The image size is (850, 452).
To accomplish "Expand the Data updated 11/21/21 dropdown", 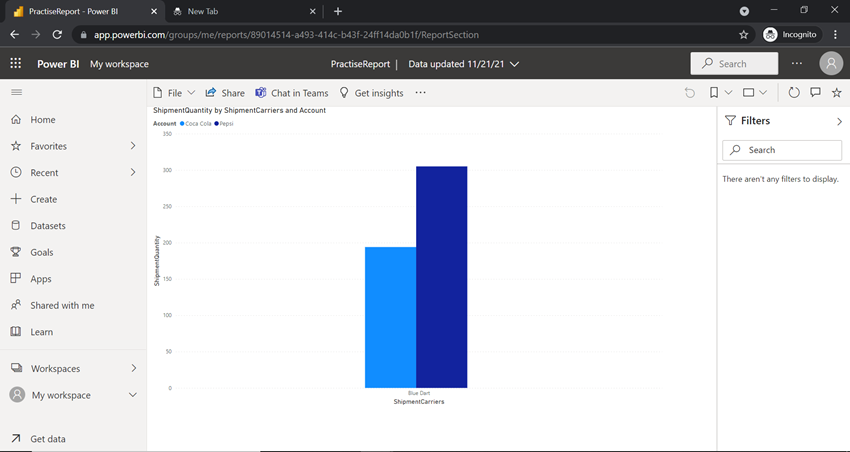I will pyautogui.click(x=463, y=64).
